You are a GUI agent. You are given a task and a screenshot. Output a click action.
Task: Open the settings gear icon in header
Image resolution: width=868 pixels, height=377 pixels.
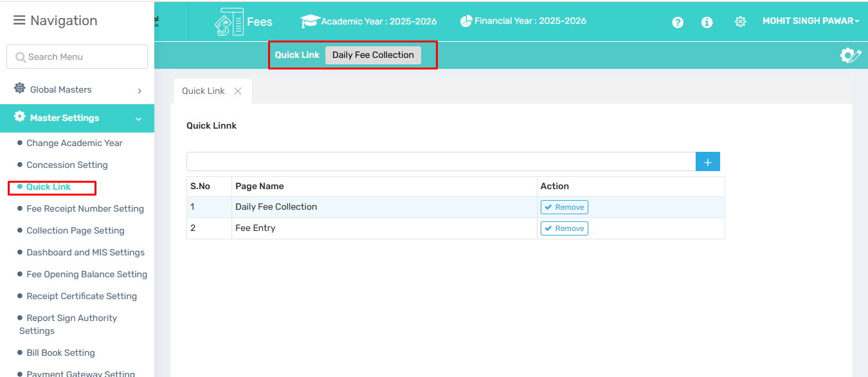pos(740,22)
